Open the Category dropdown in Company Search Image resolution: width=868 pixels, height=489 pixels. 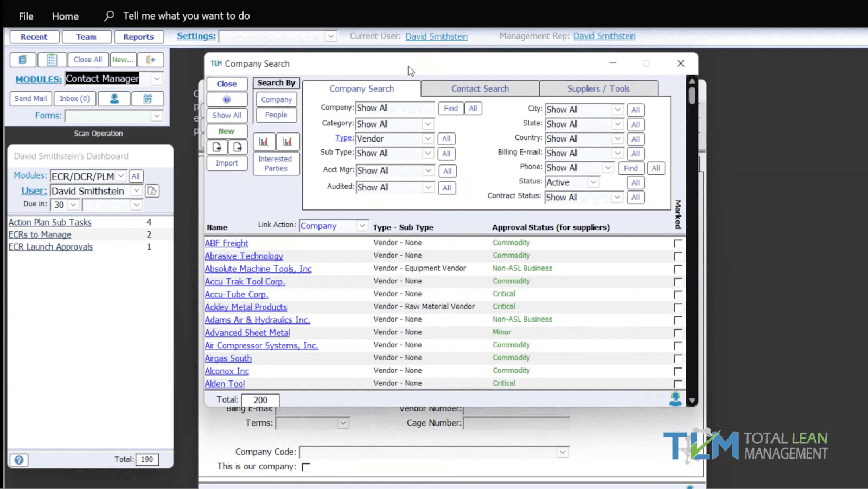427,124
